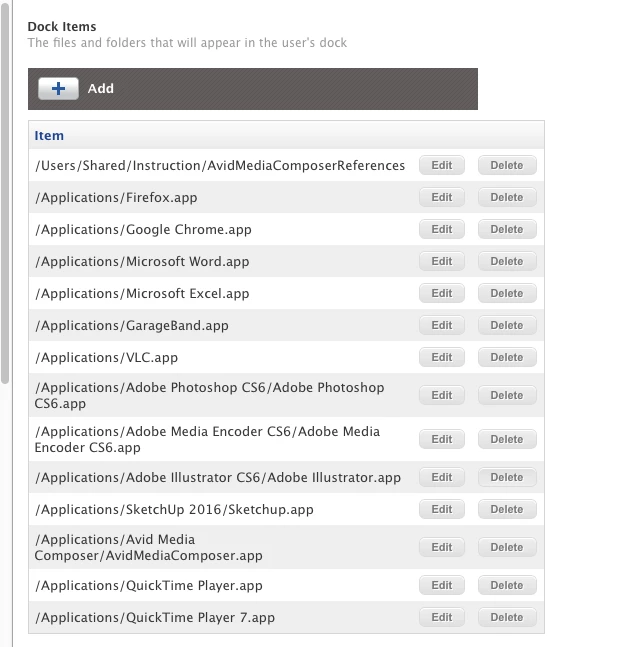Delete the Adobe Illustrator.app entry
The width and height of the screenshot is (638, 647).
click(x=507, y=477)
